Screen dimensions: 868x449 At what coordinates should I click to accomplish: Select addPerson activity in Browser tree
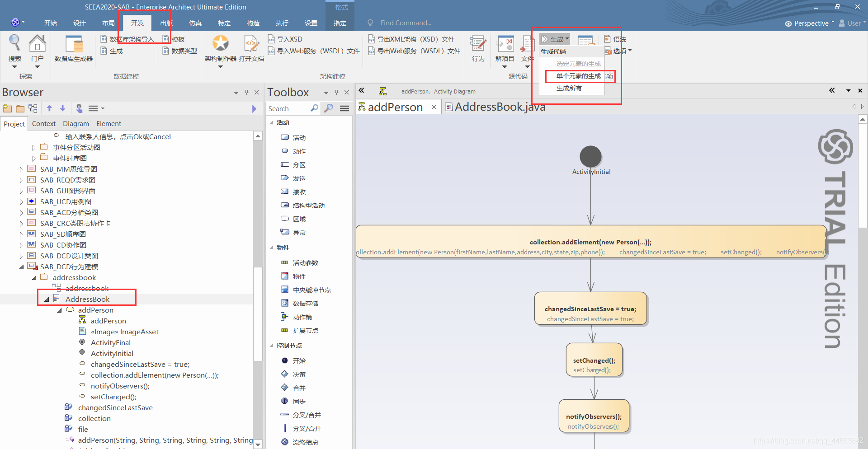click(x=95, y=310)
